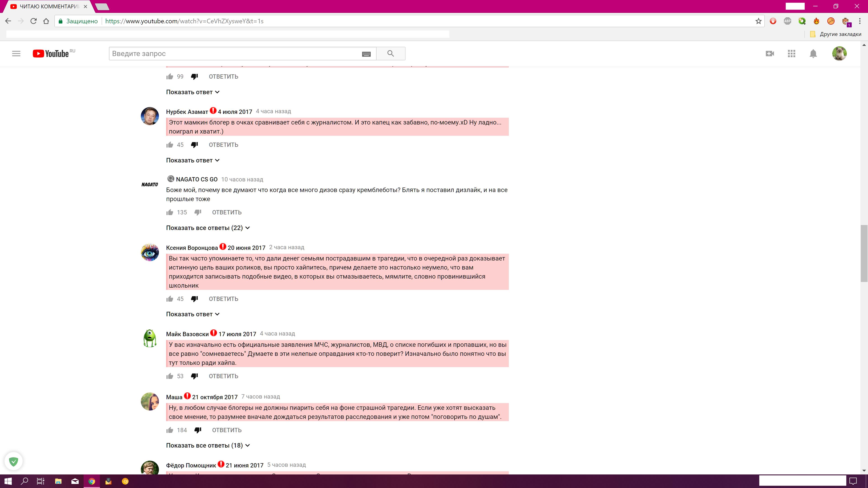Click red warning badge next to Нурбек Азамат
Image resolution: width=868 pixels, height=488 pixels.
[213, 110]
